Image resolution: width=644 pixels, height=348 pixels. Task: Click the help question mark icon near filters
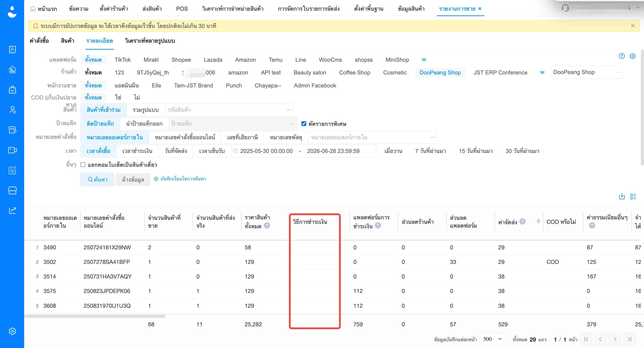click(622, 56)
